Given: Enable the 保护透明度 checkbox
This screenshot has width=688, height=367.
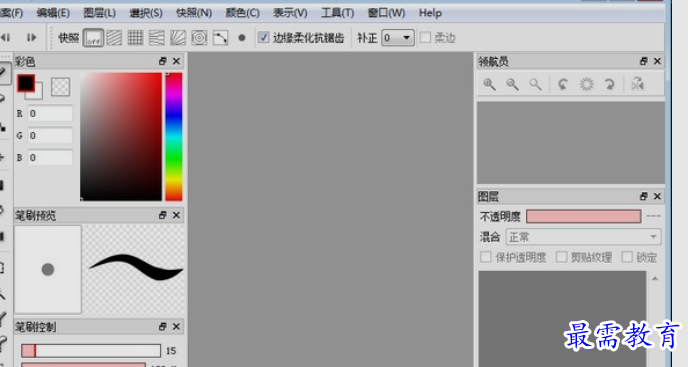Looking at the screenshot, I should 486,257.
